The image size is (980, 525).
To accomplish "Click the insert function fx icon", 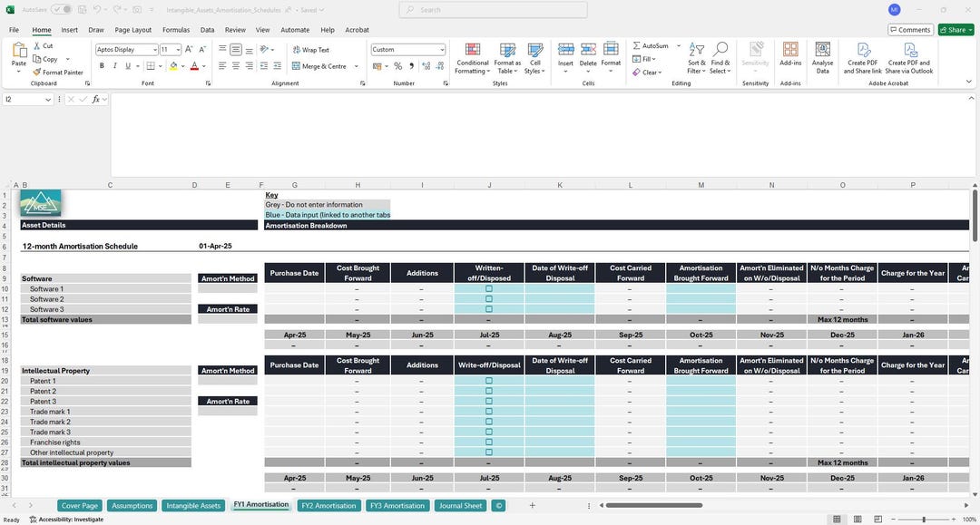I will point(96,99).
